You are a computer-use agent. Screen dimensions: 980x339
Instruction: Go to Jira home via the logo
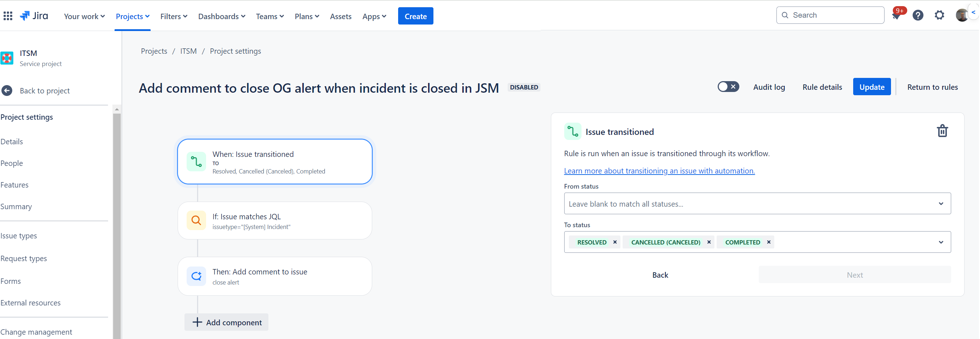point(34,16)
